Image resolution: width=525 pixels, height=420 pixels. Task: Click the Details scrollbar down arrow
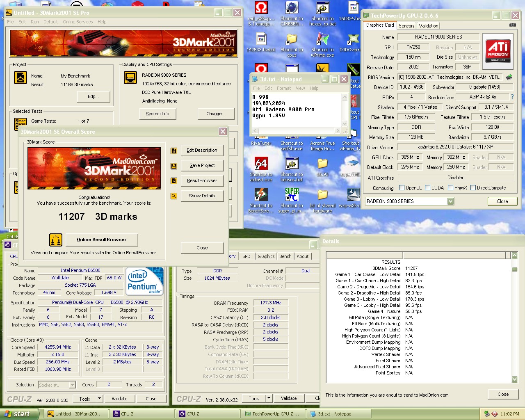coord(514,379)
